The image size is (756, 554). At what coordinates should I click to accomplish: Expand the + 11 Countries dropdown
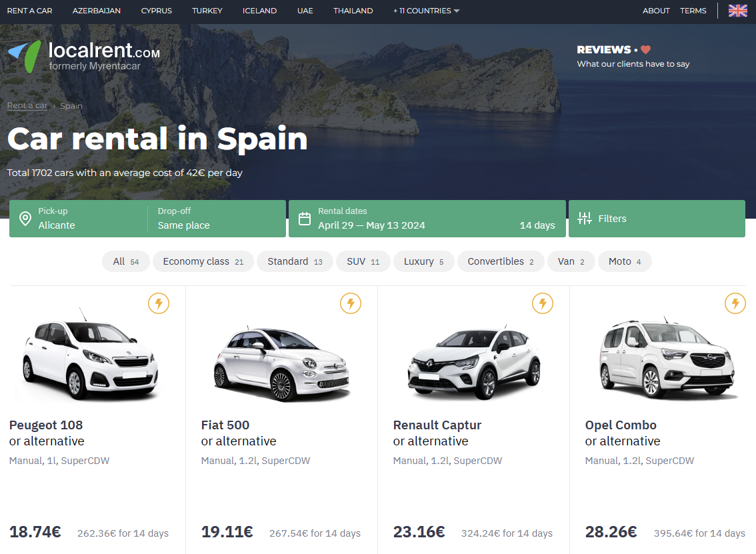(426, 11)
